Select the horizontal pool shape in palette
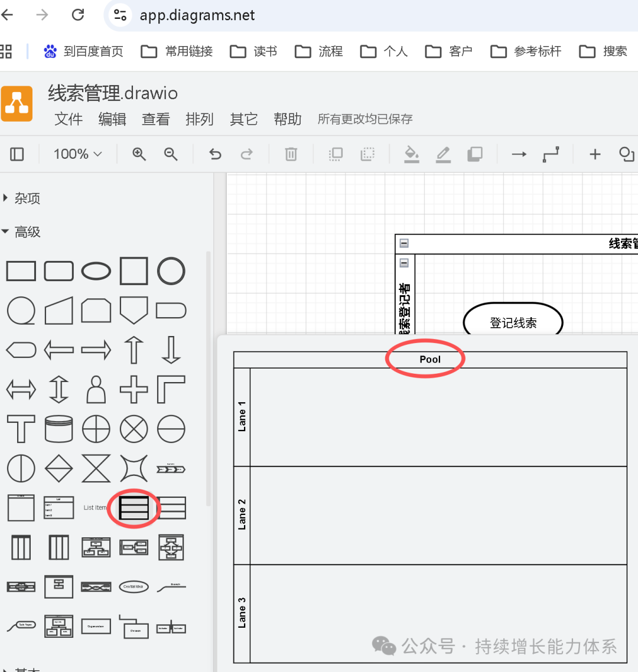 [134, 507]
